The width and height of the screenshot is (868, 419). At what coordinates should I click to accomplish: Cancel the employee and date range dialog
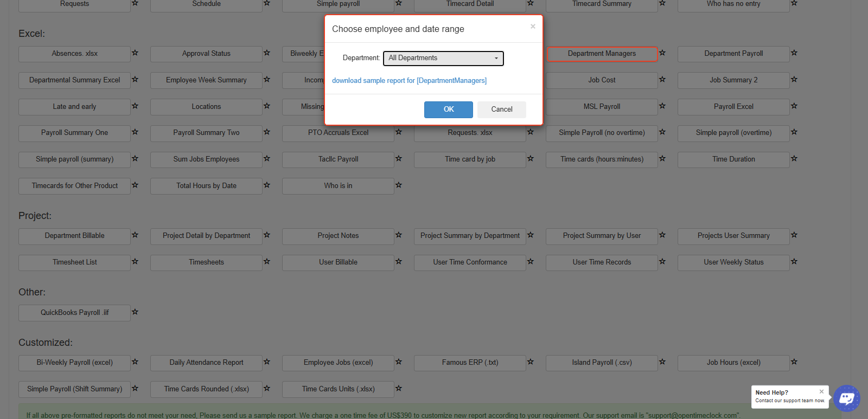click(502, 109)
